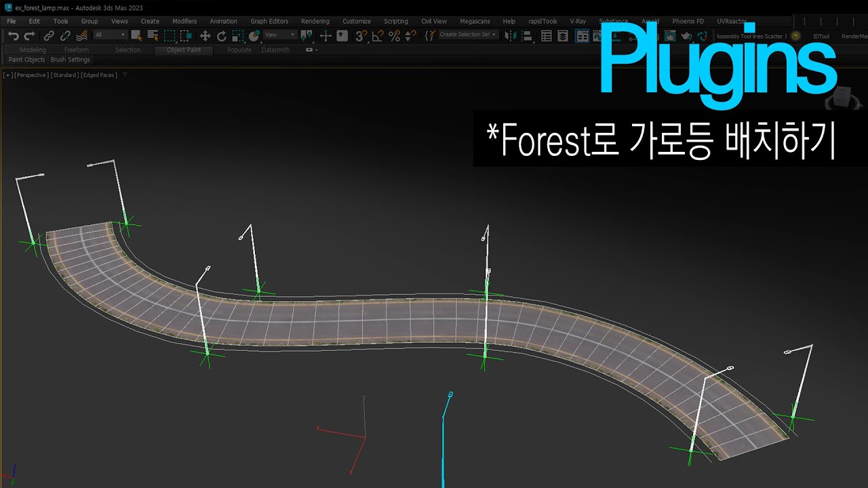Toggle the Ribbon display icon
The width and height of the screenshot is (868, 488).
pos(583,35)
